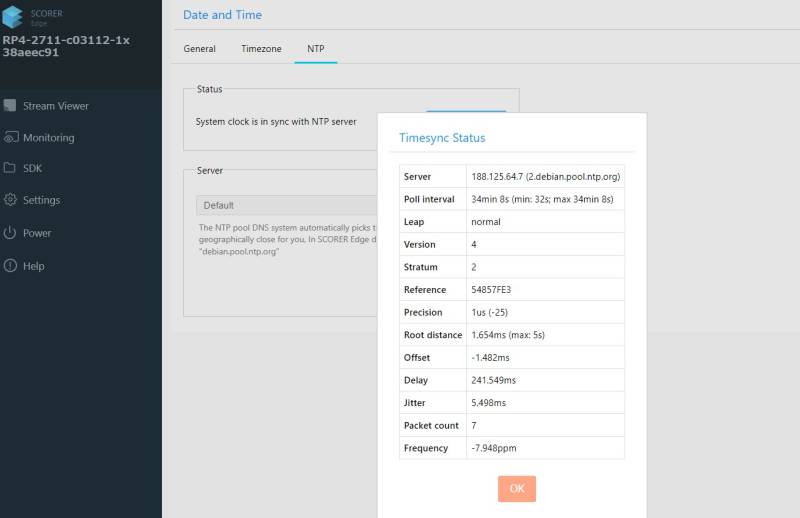800x518 pixels.
Task: Click the Timesync Status dialog title
Action: (442, 138)
